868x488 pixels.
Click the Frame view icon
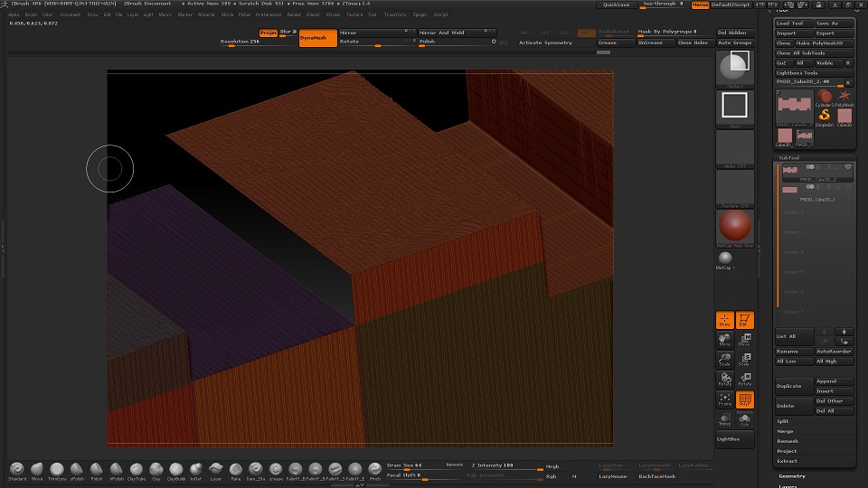click(x=725, y=399)
